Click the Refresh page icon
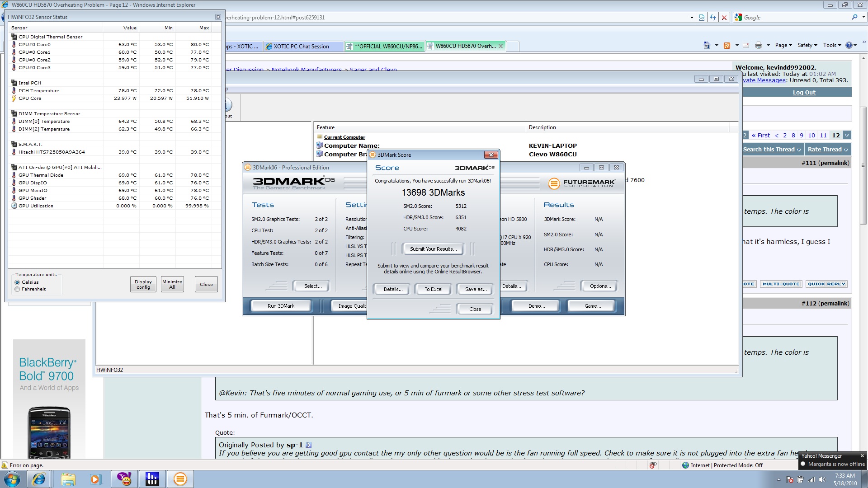Viewport: 868px width, 488px height. click(x=713, y=18)
